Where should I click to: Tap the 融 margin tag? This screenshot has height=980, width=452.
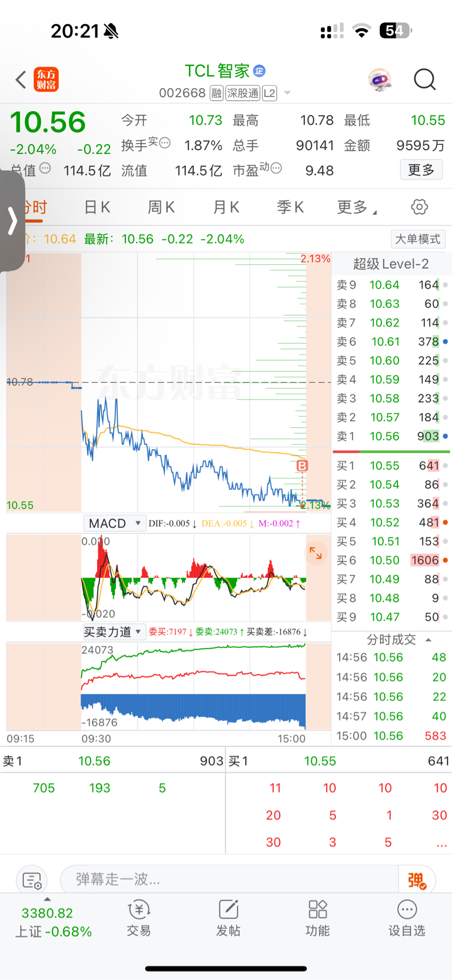click(217, 93)
